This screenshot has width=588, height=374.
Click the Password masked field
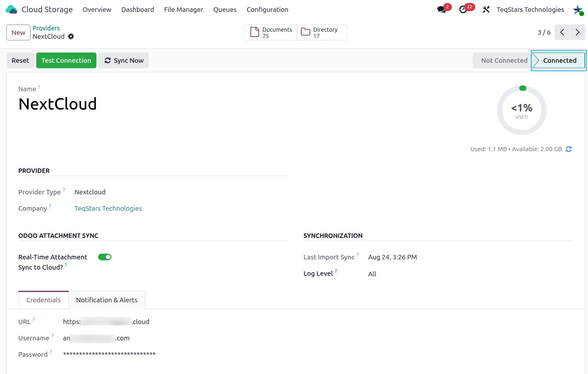109,354
